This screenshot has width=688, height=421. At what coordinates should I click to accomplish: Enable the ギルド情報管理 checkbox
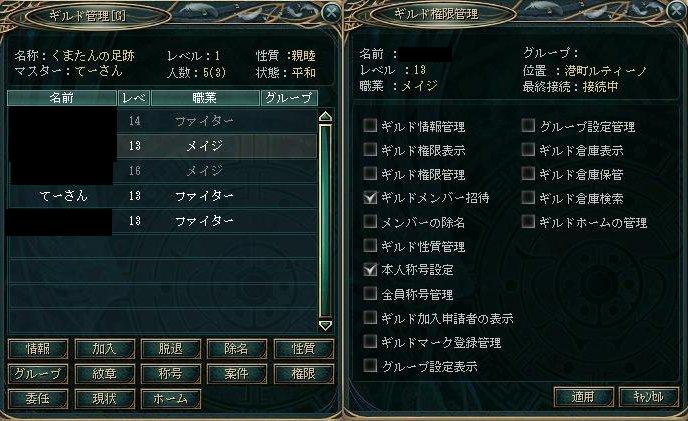[371, 127]
